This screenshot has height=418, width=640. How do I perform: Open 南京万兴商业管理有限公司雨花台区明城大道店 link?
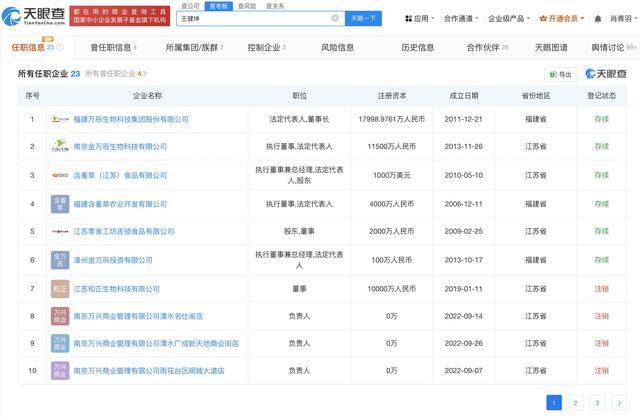click(149, 371)
